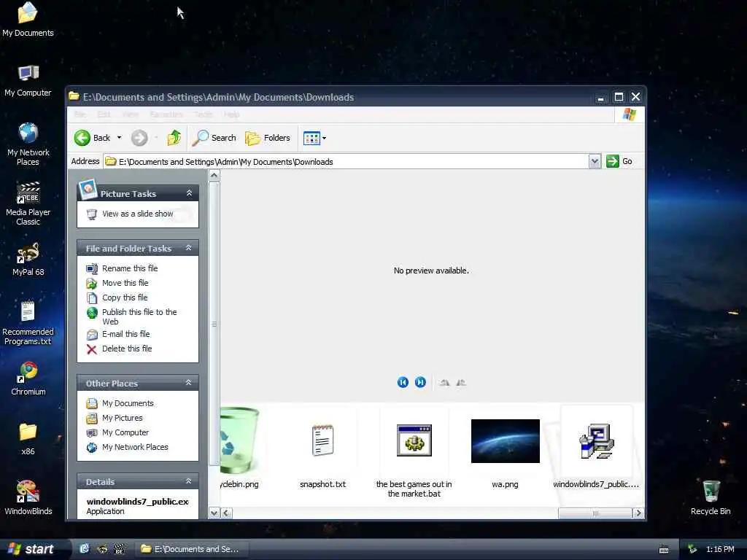Open My Pictures in Other Places
Image resolution: width=747 pixels, height=560 pixels.
coord(115,418)
